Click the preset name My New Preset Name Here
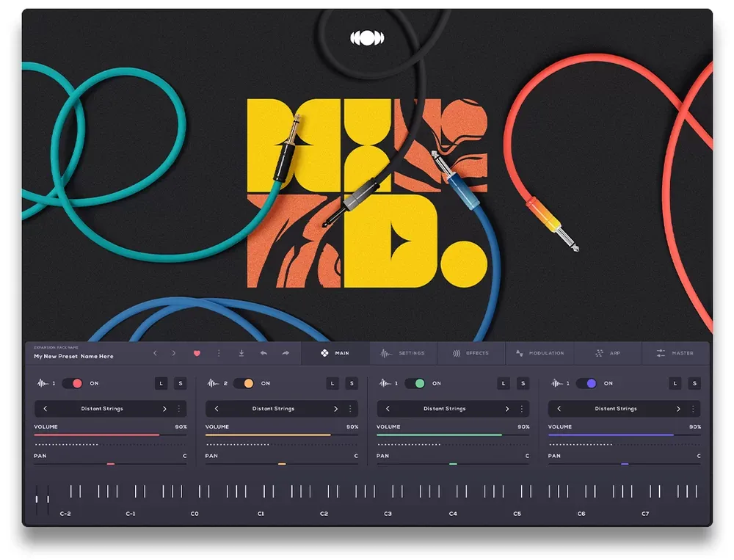 (x=73, y=356)
